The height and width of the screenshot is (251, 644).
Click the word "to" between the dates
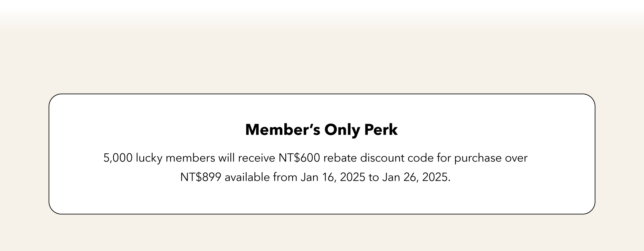[x=374, y=177]
